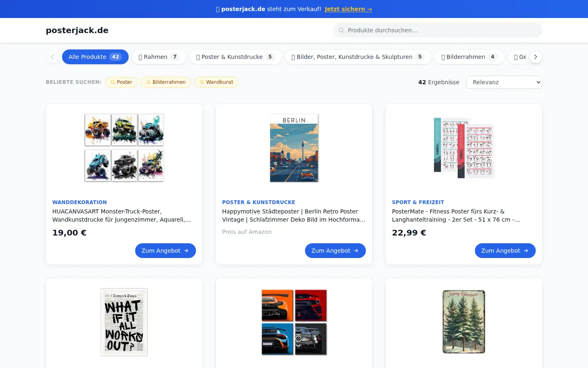Viewport: 588px width, 368px height.
Task: Click the SPORT & FREIZEIT category label
Action: (418, 202)
